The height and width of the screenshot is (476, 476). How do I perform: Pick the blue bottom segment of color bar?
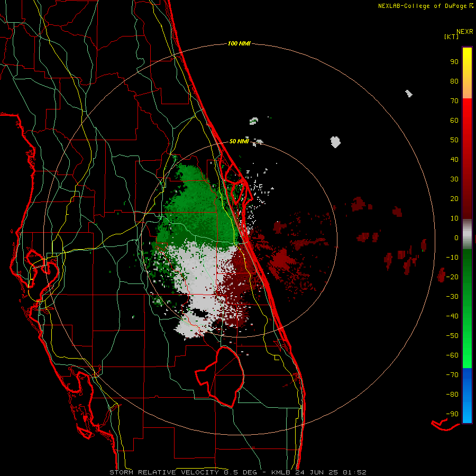467,396
